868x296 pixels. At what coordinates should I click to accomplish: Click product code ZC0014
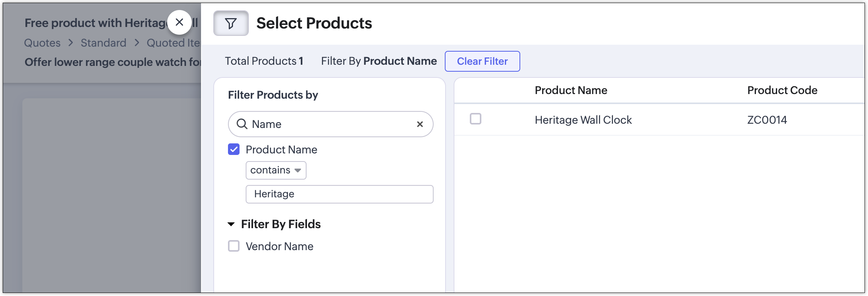point(767,120)
